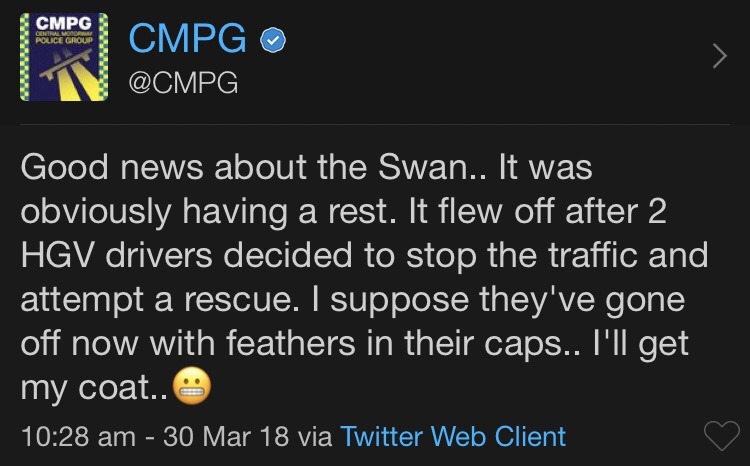This screenshot has height=466, width=750.
Task: Expand tweet details with right chevron
Action: tap(719, 58)
